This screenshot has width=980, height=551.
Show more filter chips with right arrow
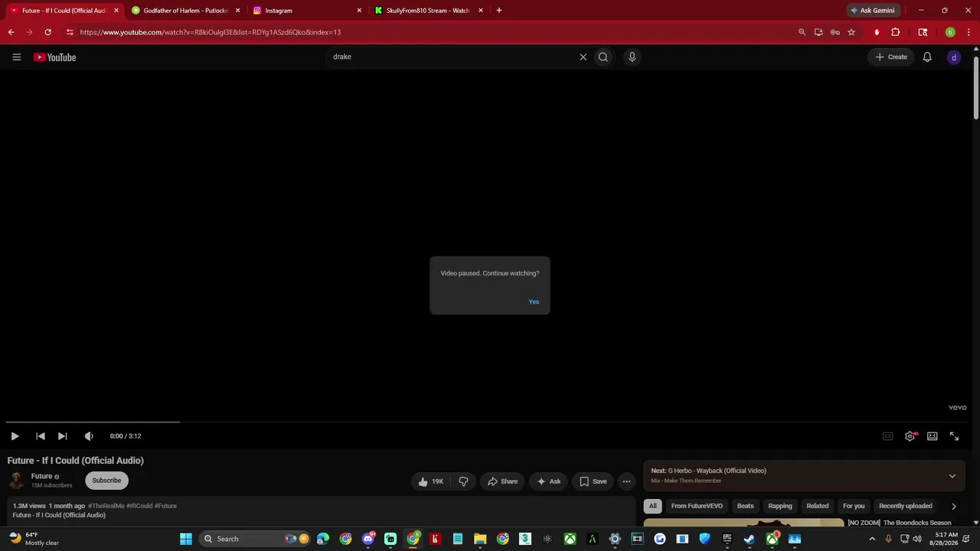click(953, 506)
